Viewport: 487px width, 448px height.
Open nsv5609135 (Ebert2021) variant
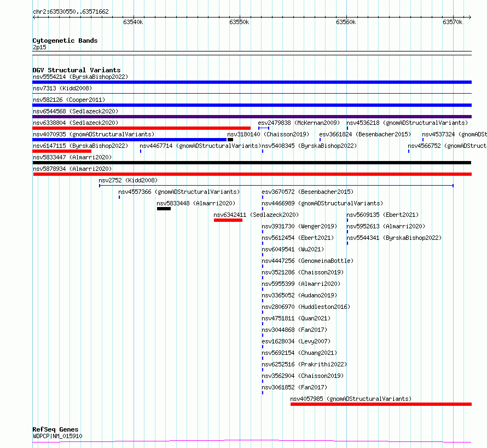[x=382, y=215]
